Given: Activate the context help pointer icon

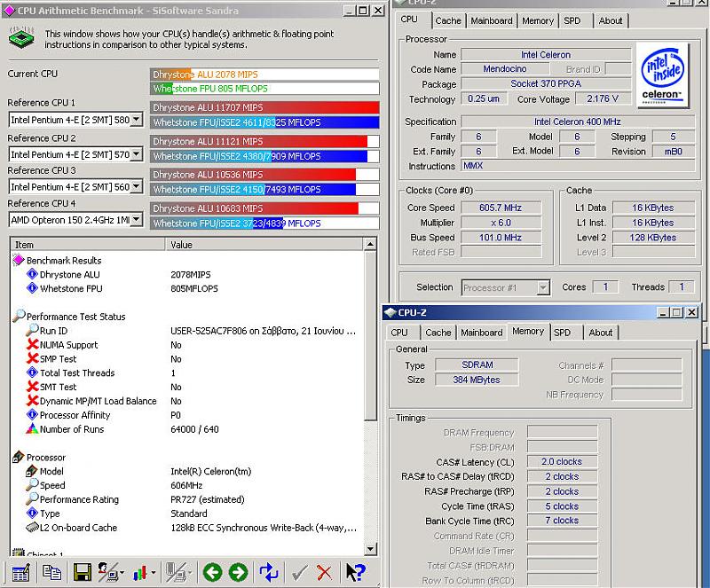Looking at the screenshot, I should pyautogui.click(x=356, y=573).
